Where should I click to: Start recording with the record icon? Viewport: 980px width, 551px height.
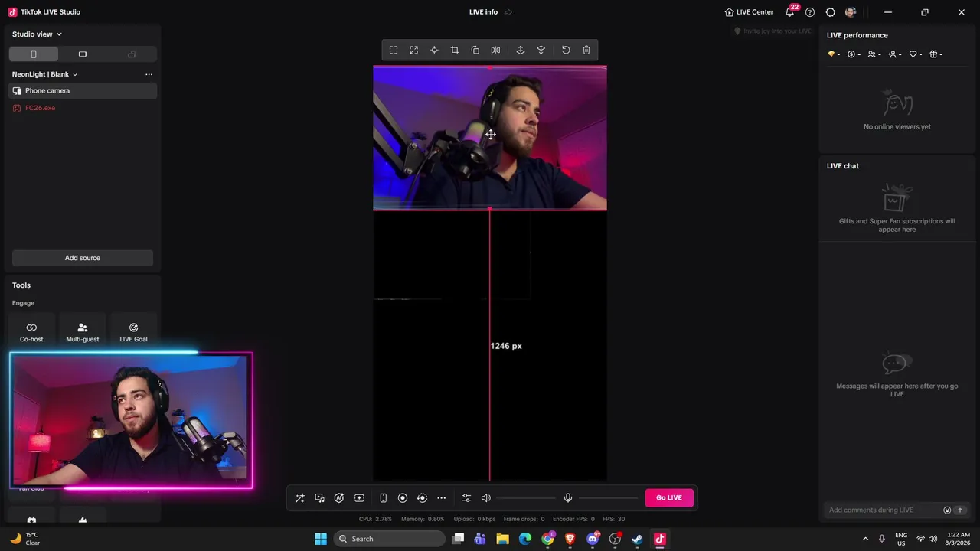click(x=403, y=498)
